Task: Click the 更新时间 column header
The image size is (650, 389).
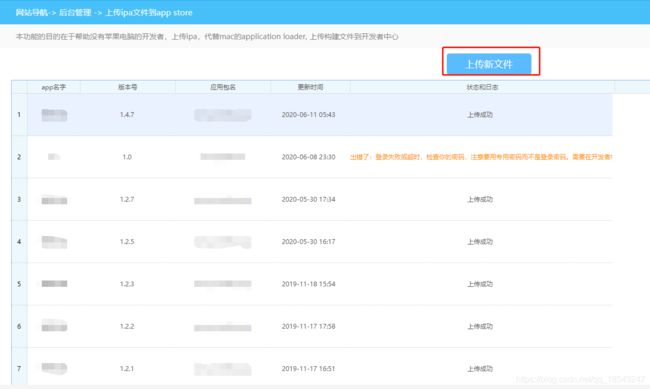Action: point(310,87)
